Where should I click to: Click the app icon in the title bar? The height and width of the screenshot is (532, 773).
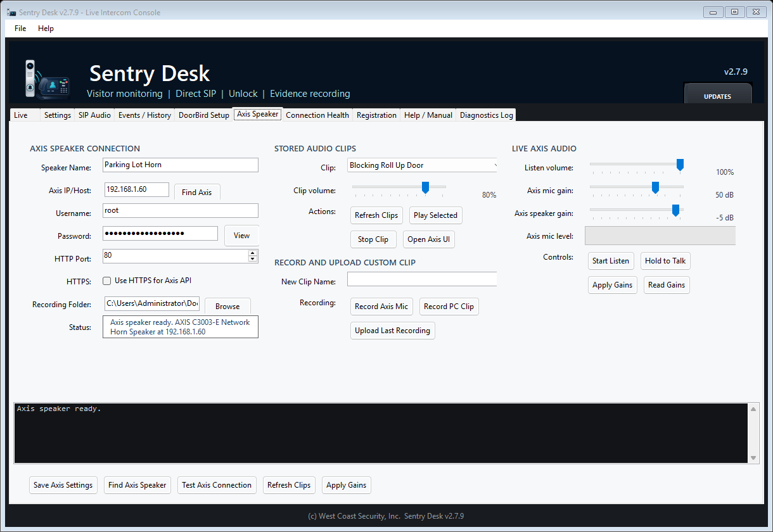point(11,12)
